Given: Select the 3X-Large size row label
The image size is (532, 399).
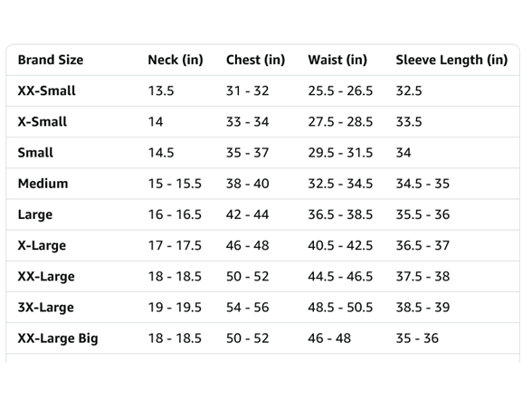Looking at the screenshot, I should (x=46, y=308).
